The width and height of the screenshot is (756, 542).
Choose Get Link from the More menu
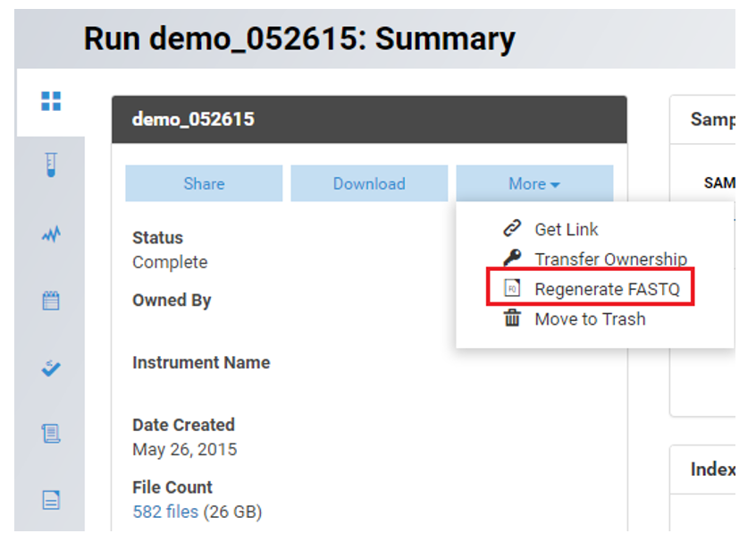tap(567, 229)
